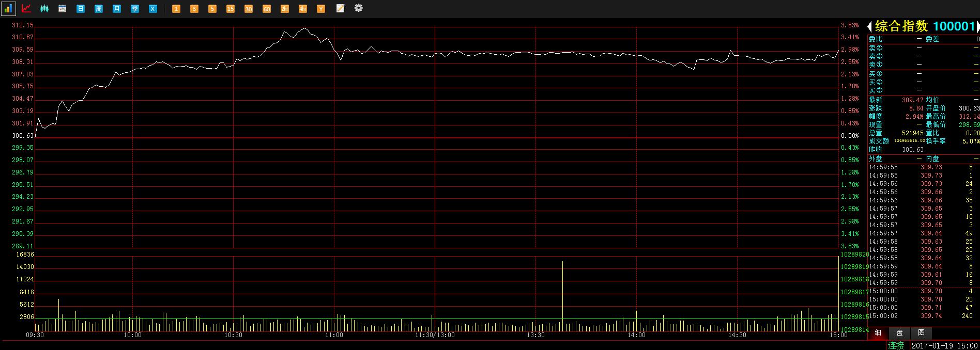Open the candlestick chart view

[44, 8]
